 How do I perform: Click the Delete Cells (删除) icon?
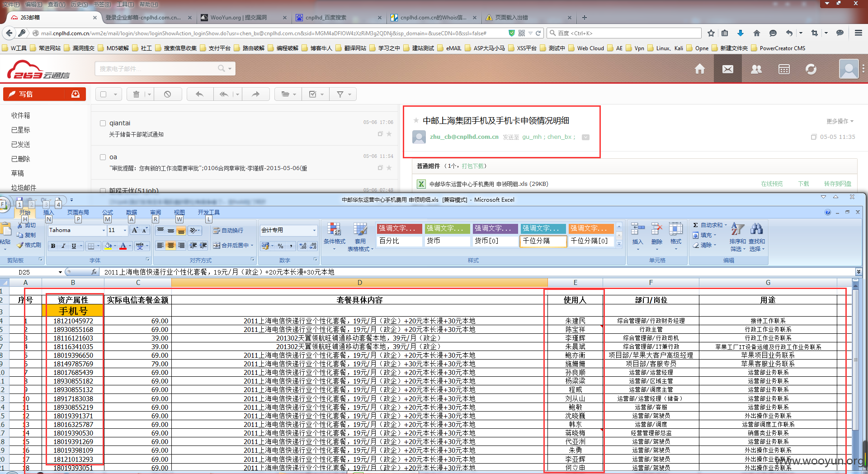657,234
